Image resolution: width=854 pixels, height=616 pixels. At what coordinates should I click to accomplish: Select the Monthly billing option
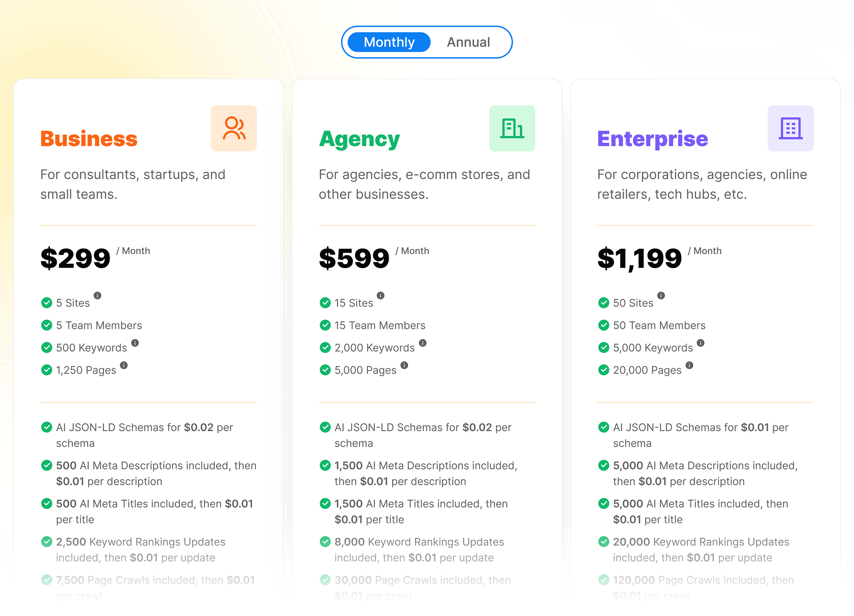pos(389,42)
